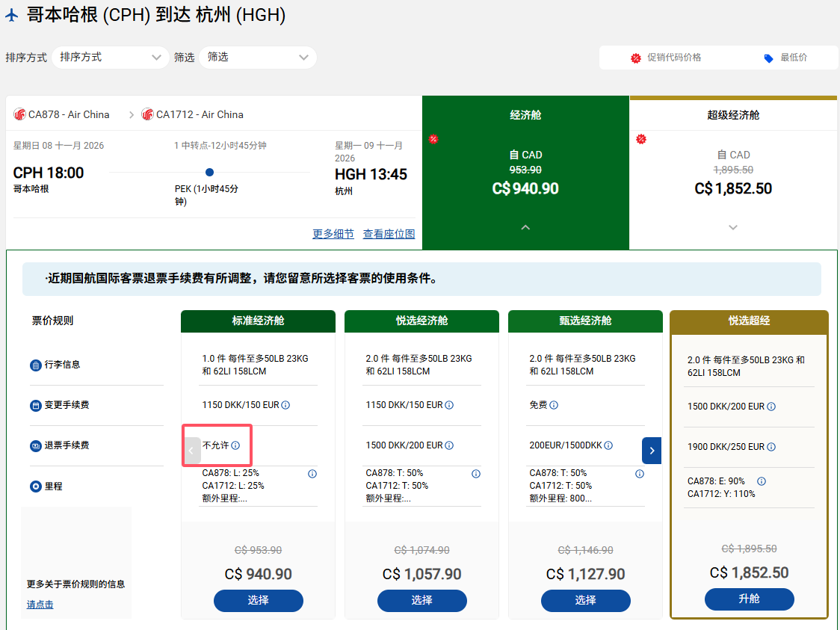The image size is (840, 630).
Task: Info icon next to 不允许 refund
Action: (x=235, y=445)
